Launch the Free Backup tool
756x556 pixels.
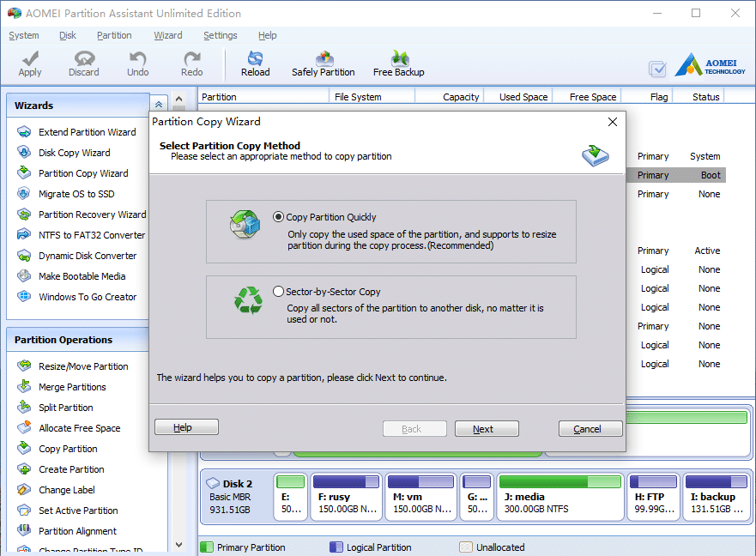pos(398,64)
